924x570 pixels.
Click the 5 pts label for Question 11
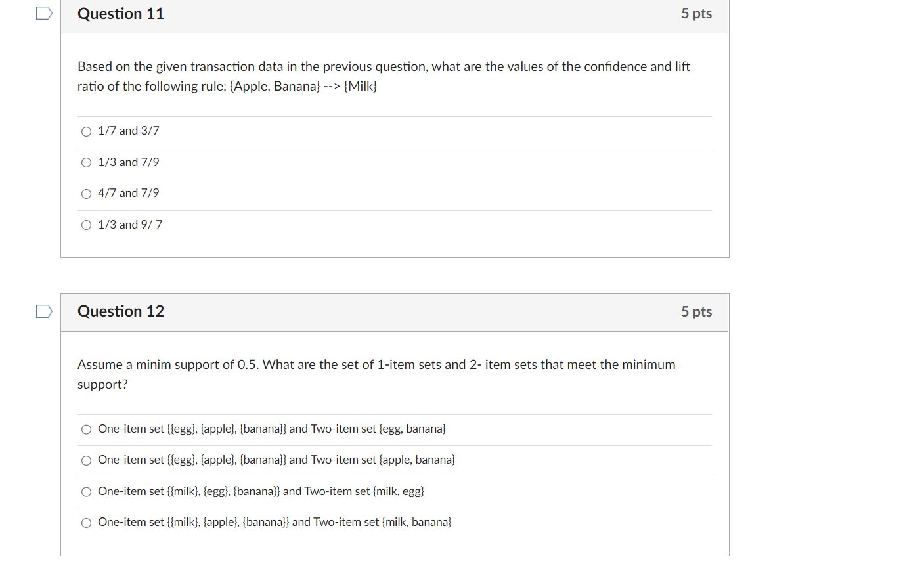(696, 13)
